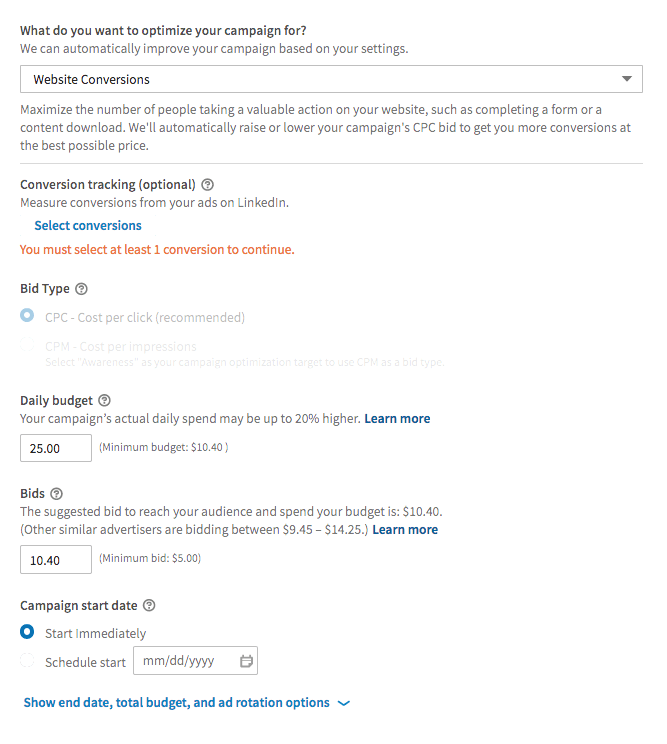Open the Website Conversions dropdown
This screenshot has width=667, height=744.
[331, 79]
